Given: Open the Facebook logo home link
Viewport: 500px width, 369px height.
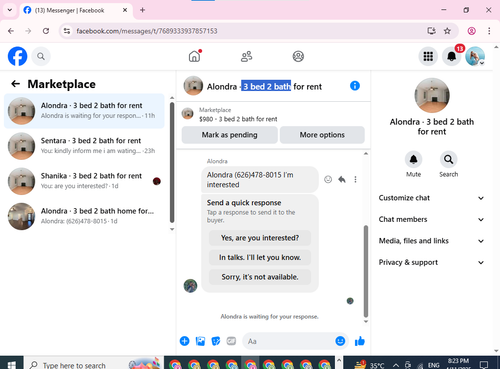Looking at the screenshot, I should [17, 56].
